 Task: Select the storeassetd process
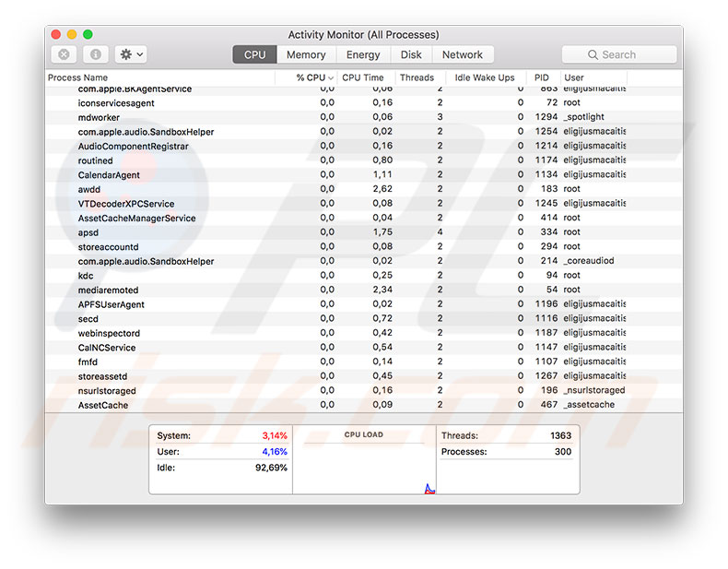click(364, 376)
